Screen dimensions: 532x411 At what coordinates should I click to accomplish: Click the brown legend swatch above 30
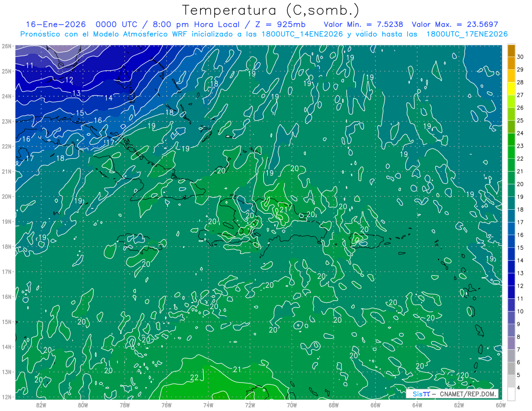click(511, 51)
